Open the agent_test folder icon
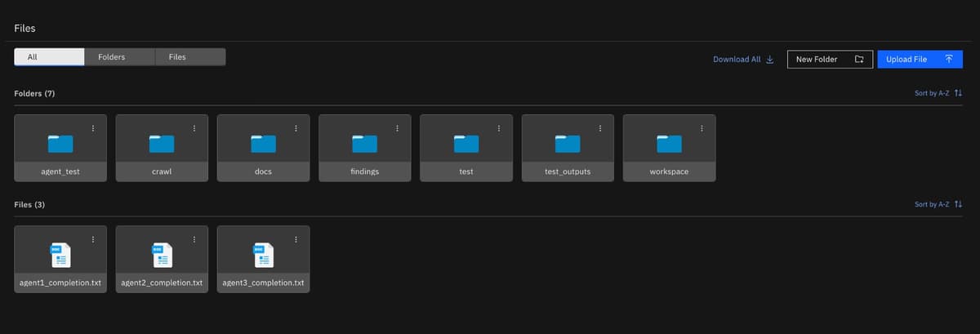 [x=60, y=144]
